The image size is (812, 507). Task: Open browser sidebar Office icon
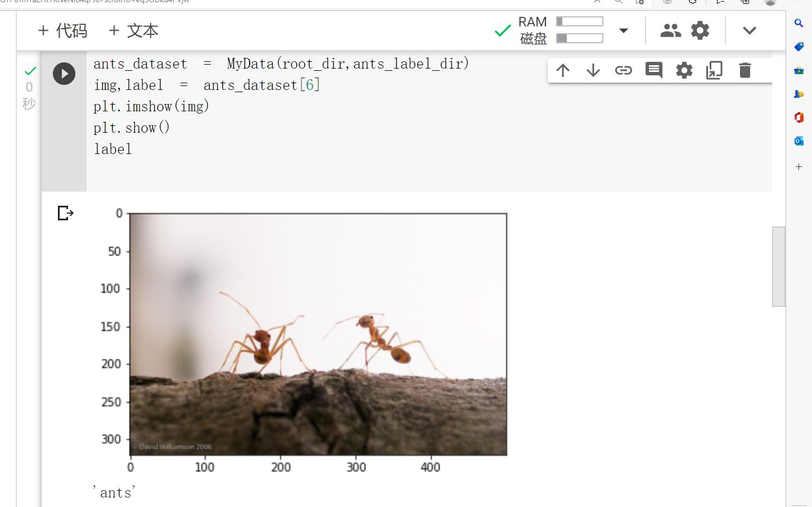(x=799, y=117)
